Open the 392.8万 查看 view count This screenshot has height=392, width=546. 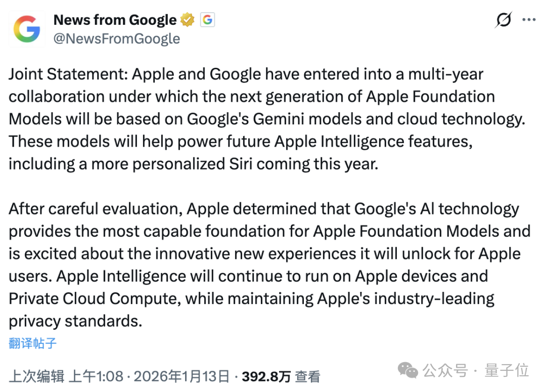[x=281, y=376]
